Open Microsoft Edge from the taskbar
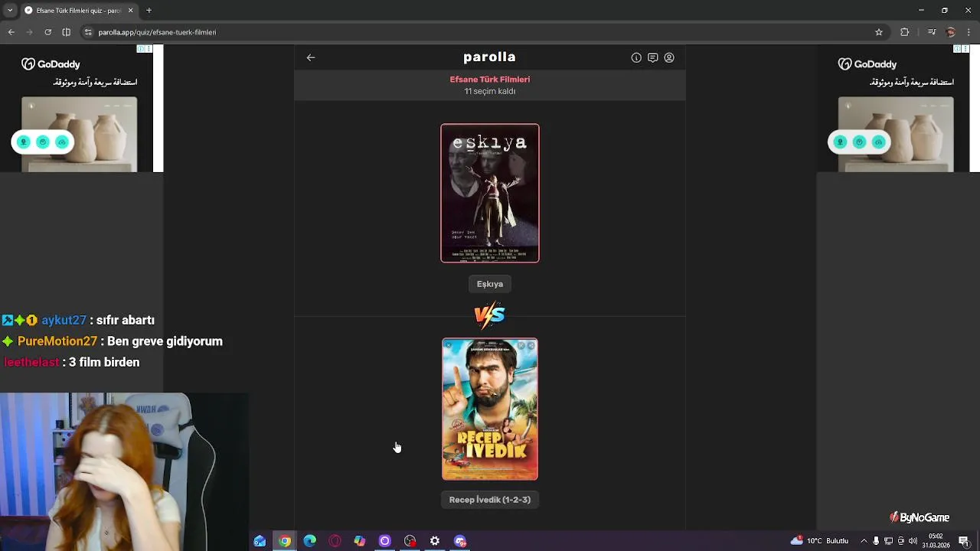The width and height of the screenshot is (980, 551). click(x=310, y=541)
